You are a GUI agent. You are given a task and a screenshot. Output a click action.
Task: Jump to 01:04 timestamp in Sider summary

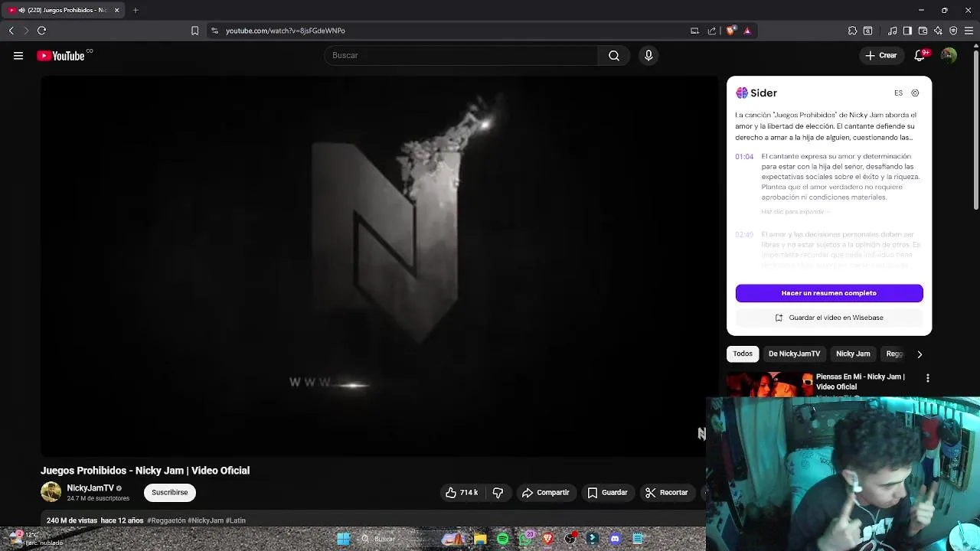744,156
